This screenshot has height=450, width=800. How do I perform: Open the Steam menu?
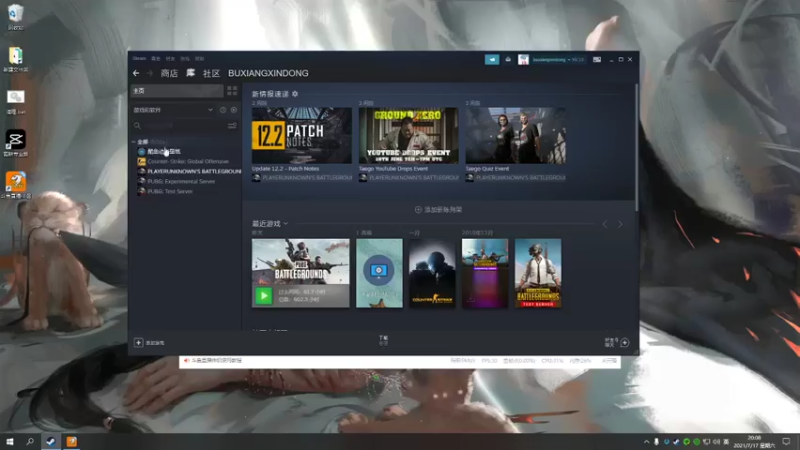click(139, 59)
